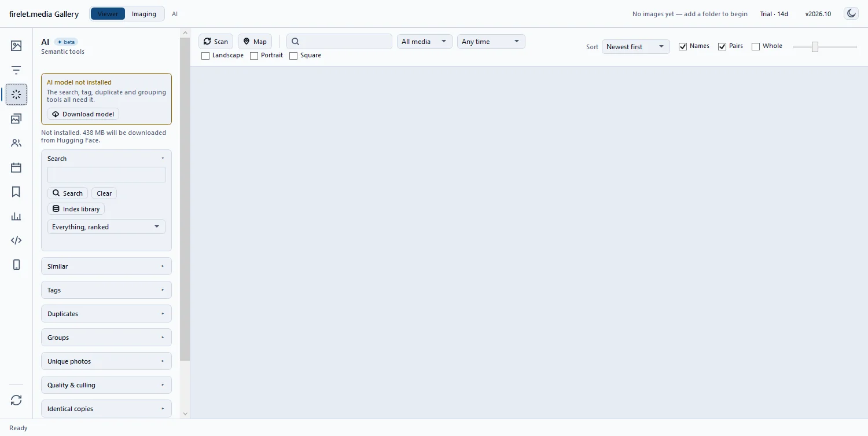
Task: Open the AI tab in header
Action: tap(175, 14)
